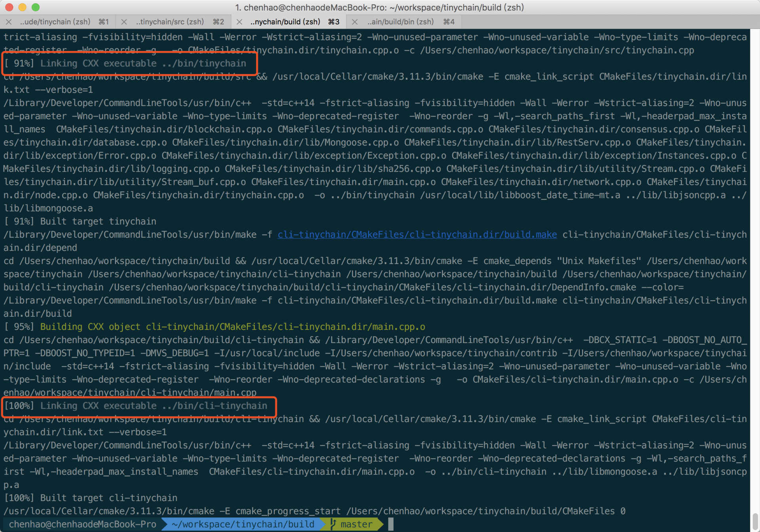The width and height of the screenshot is (760, 532).
Task: Click the git branch icon beside master
Action: pos(333,524)
